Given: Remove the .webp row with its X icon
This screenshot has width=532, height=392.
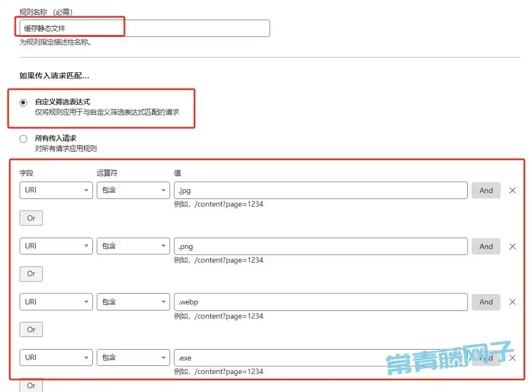Looking at the screenshot, I should 512,302.
